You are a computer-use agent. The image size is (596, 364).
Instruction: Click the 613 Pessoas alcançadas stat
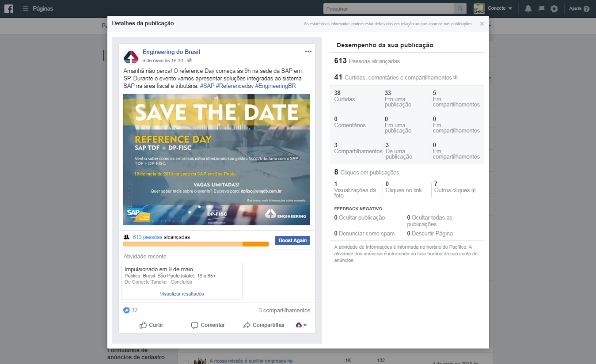pos(367,61)
